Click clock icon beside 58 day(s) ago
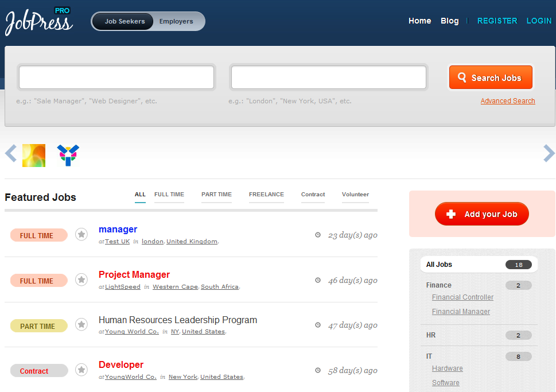Image resolution: width=556 pixels, height=392 pixels. point(318,370)
